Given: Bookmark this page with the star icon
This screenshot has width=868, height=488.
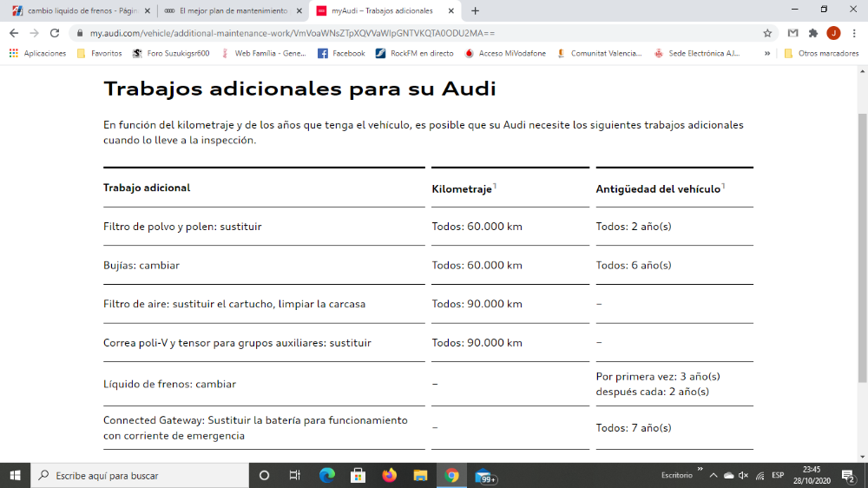Looking at the screenshot, I should point(767,33).
